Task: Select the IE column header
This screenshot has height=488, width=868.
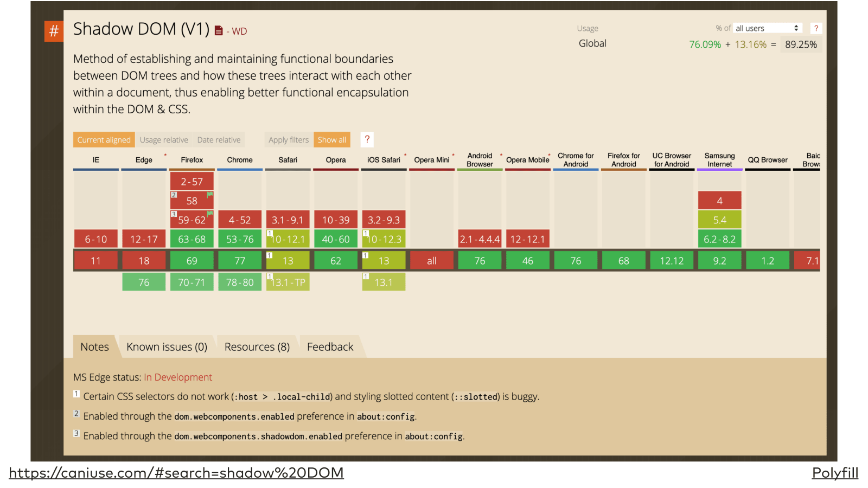Action: [x=96, y=160]
